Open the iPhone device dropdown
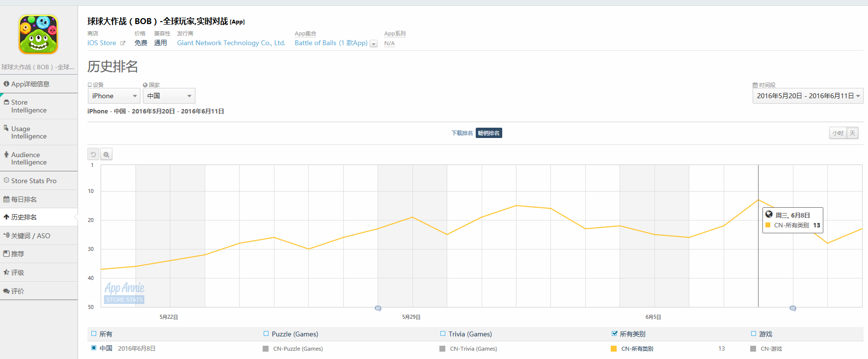The height and width of the screenshot is (359, 868). click(x=114, y=96)
